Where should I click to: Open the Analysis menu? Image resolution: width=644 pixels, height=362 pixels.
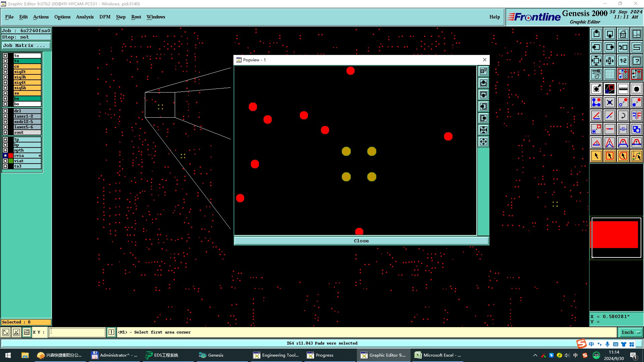(x=85, y=17)
